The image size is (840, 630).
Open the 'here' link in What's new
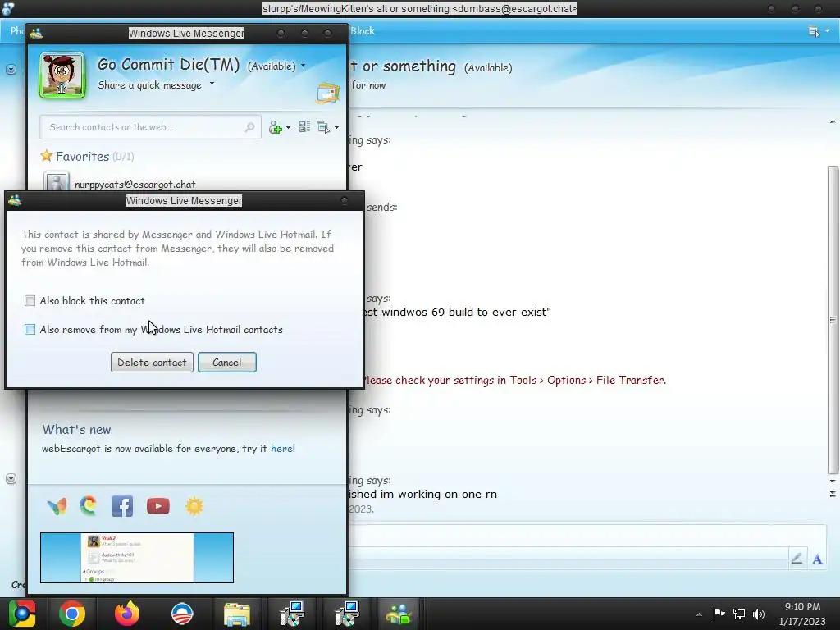coord(281,449)
